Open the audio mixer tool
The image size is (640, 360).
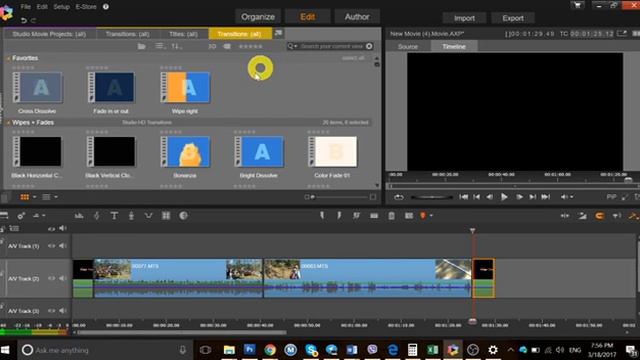(79, 216)
